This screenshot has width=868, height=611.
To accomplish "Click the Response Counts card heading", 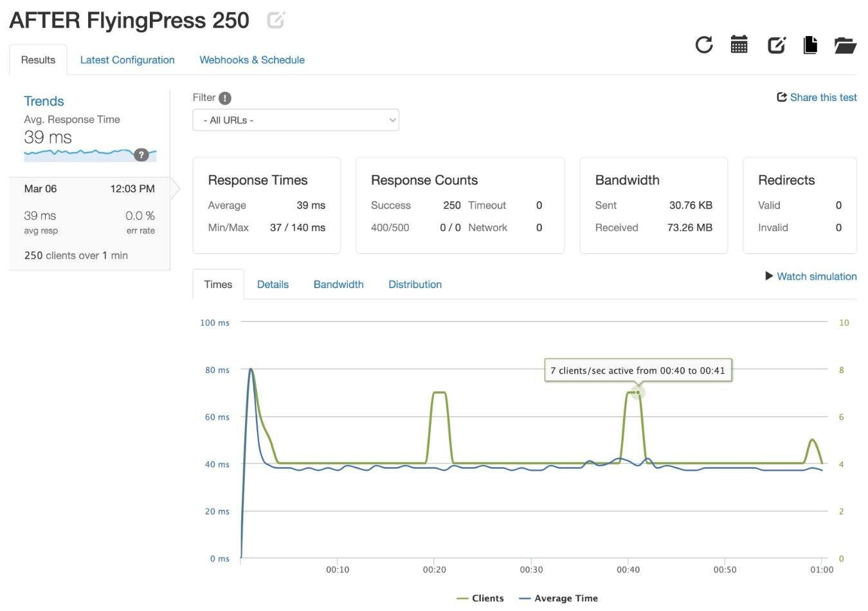I will [x=424, y=180].
